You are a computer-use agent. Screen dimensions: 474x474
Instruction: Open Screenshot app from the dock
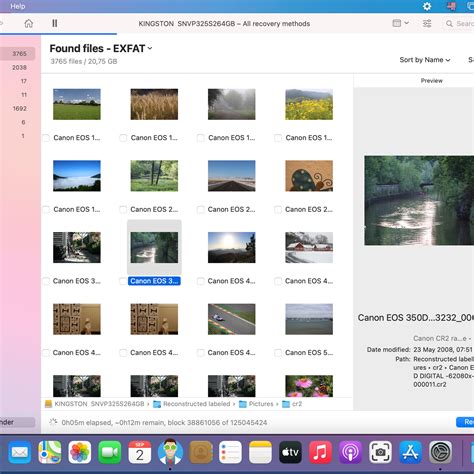pos(380,452)
